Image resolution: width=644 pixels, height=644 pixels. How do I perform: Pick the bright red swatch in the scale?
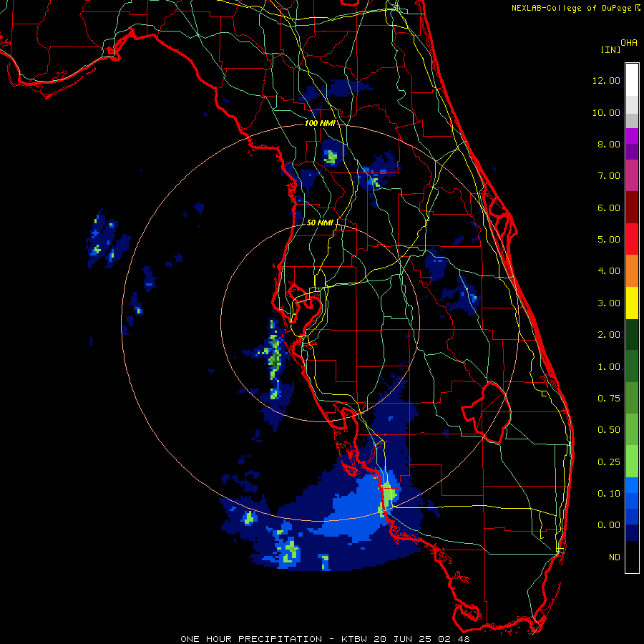coord(632,239)
